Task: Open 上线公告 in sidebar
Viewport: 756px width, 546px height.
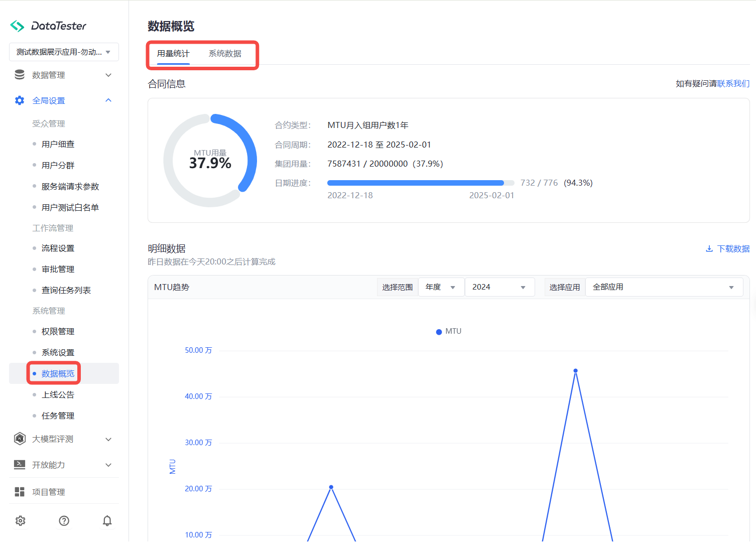Action: click(x=58, y=394)
